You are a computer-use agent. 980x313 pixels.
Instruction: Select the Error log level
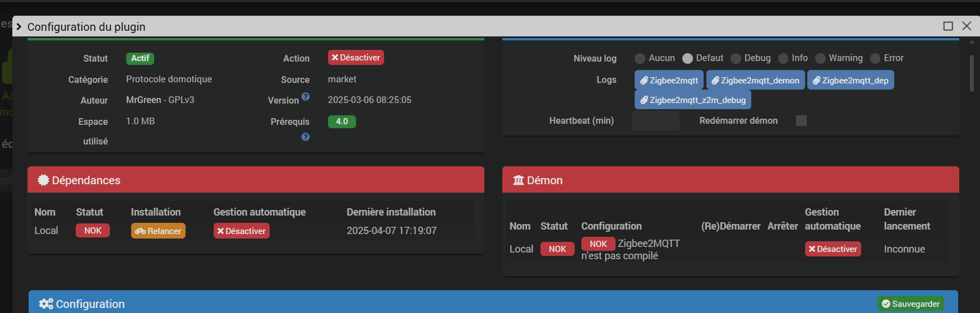click(x=875, y=58)
